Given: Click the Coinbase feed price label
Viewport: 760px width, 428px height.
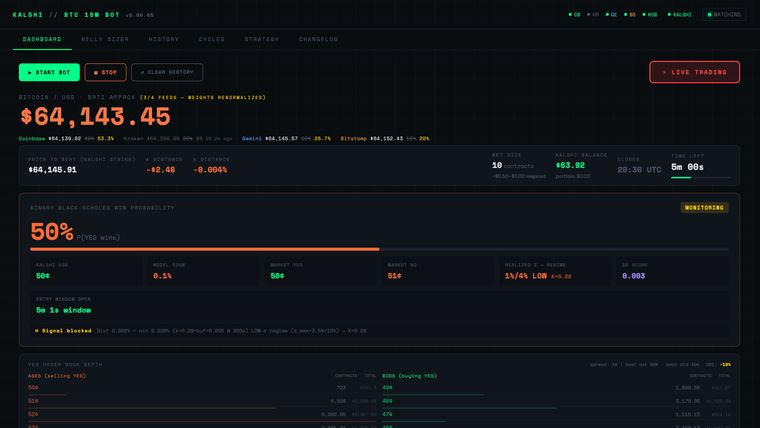Looking at the screenshot, I should pos(66,139).
